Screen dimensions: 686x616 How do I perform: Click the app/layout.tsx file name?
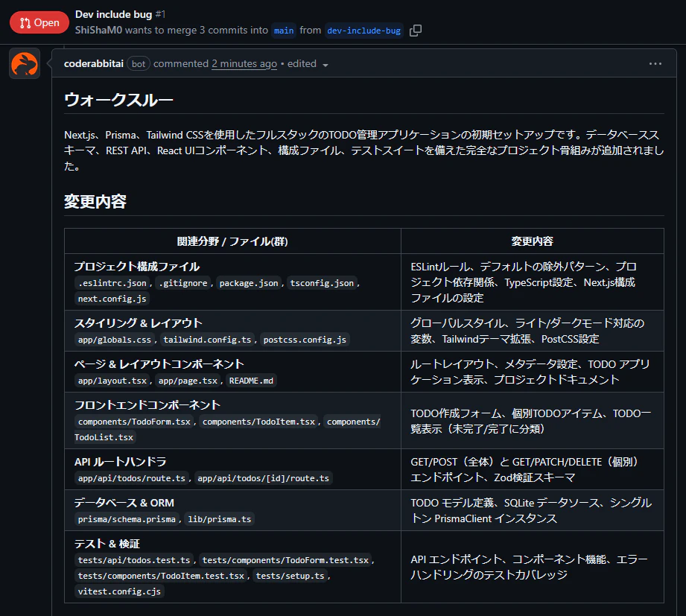point(112,381)
